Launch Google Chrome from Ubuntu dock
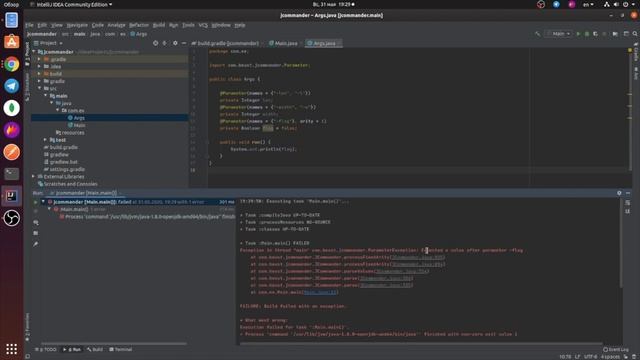The width and height of the screenshot is (640, 360). click(x=11, y=64)
